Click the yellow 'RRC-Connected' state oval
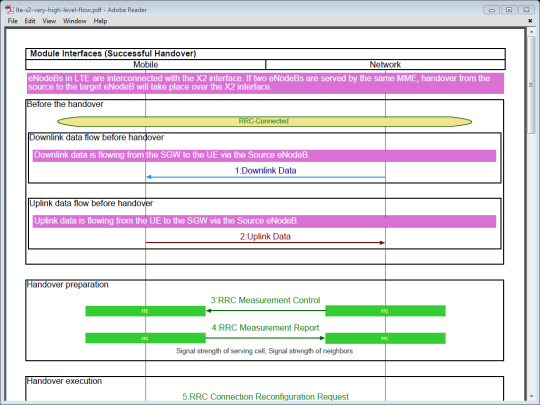Viewport: 540px width, 405px height. click(264, 121)
